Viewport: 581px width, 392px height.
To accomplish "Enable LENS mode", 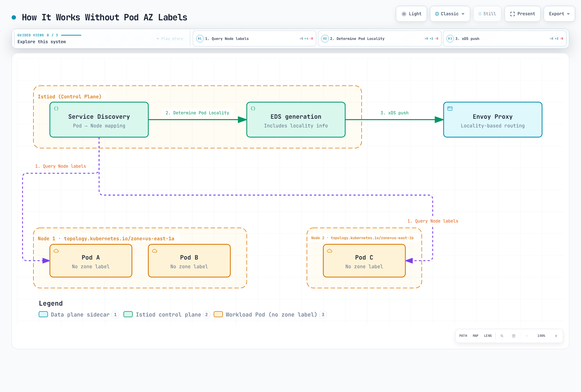I will (x=488, y=336).
